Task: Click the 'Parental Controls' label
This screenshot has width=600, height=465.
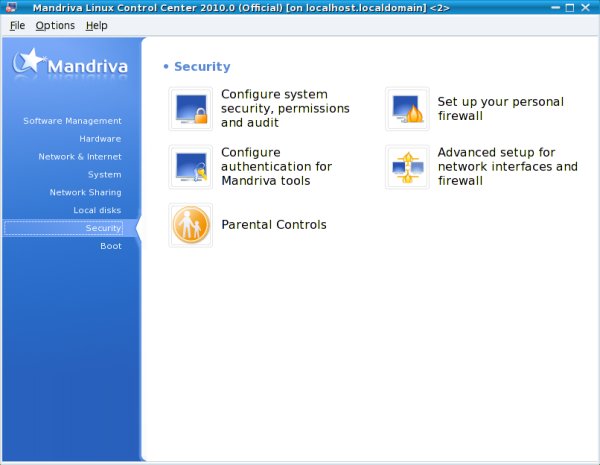Action: coord(274,225)
